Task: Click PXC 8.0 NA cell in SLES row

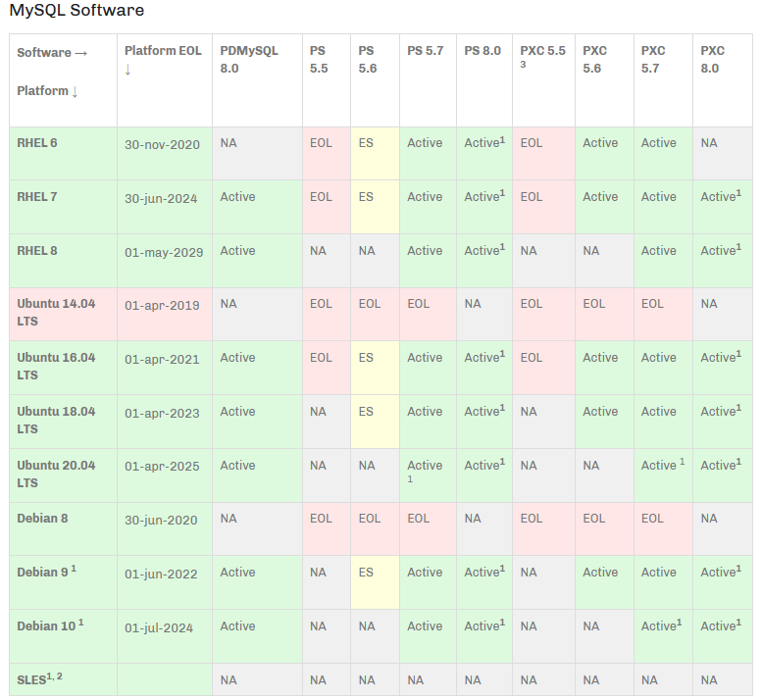Action: [x=723, y=679]
